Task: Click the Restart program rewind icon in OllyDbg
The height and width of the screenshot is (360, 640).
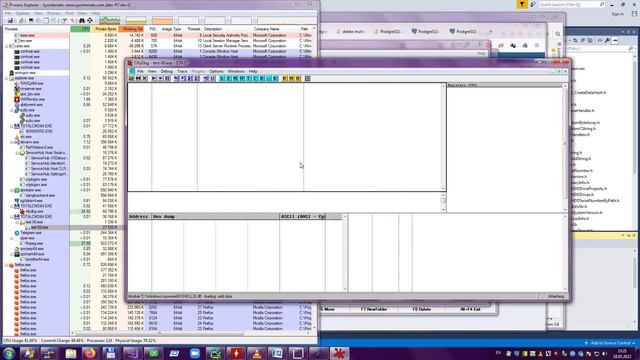Action: pos(138,78)
